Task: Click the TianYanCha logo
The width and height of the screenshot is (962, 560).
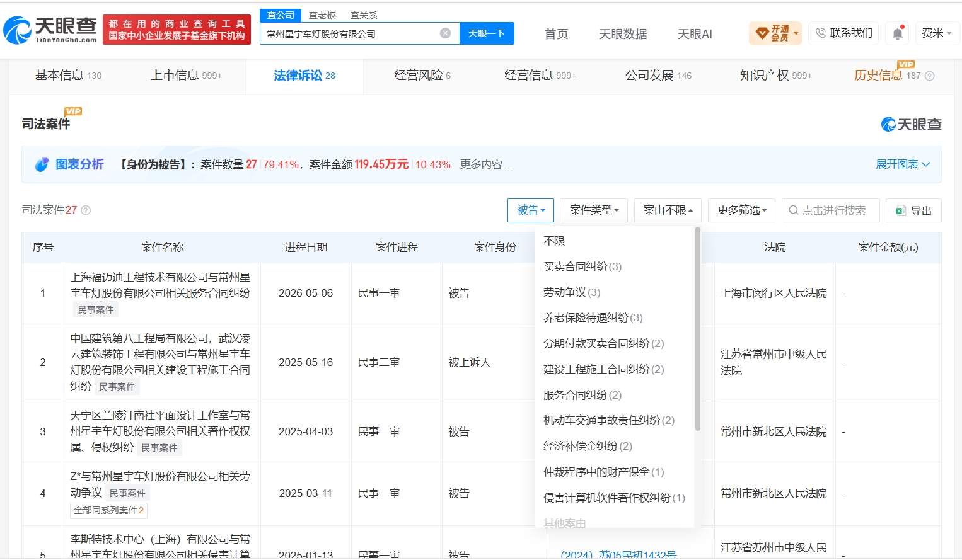Action: (50, 30)
